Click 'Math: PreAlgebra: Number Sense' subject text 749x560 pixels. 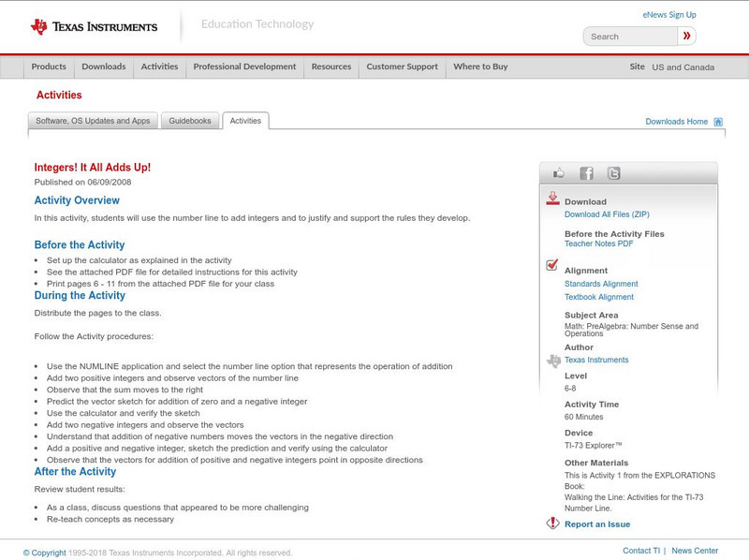click(x=631, y=330)
